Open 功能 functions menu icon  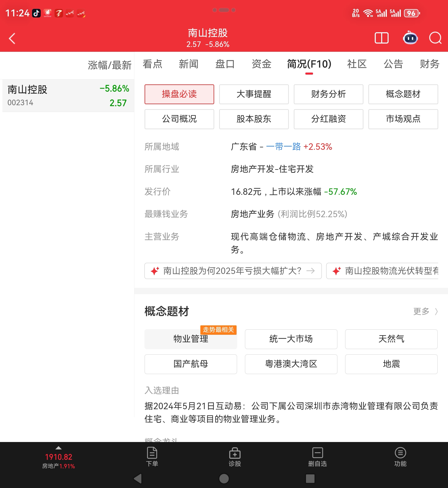[400, 457]
